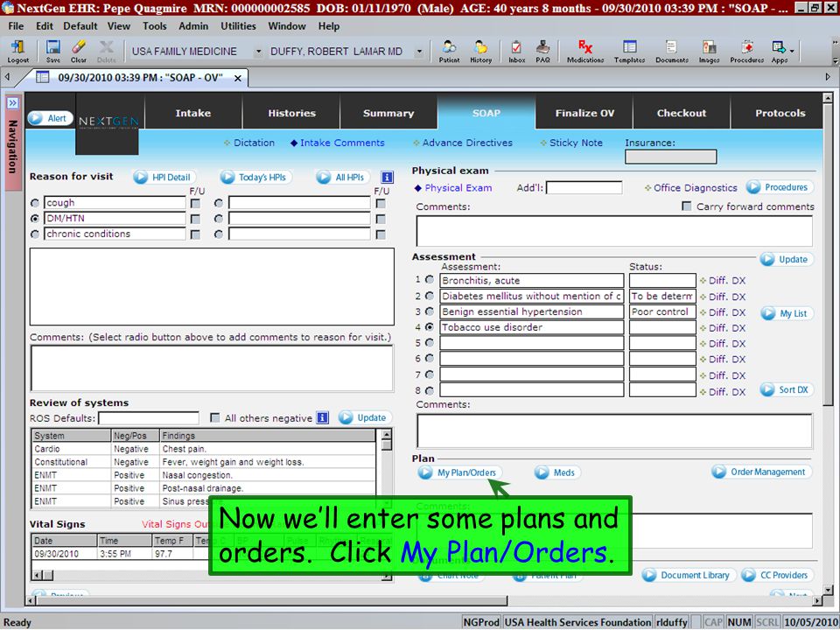
Task: Click the All HPIs button
Action: tap(342, 178)
